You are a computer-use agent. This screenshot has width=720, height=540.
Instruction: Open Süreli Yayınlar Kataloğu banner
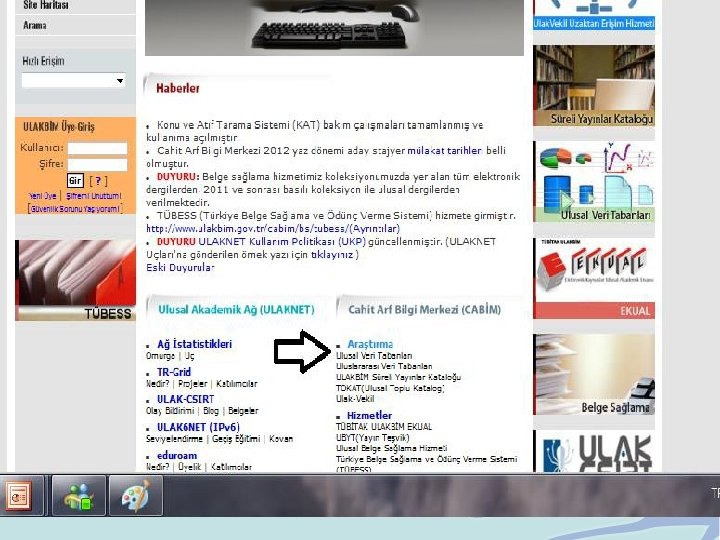coord(594,85)
